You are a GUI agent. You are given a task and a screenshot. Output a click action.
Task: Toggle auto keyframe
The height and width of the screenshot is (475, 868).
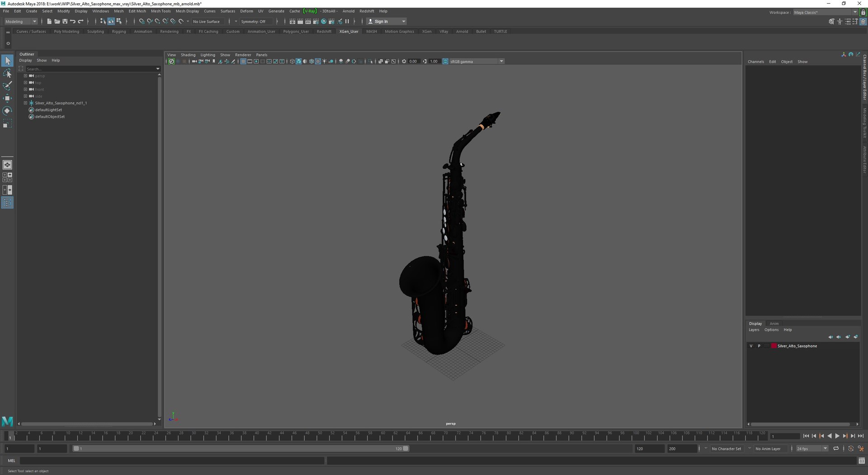click(851, 449)
